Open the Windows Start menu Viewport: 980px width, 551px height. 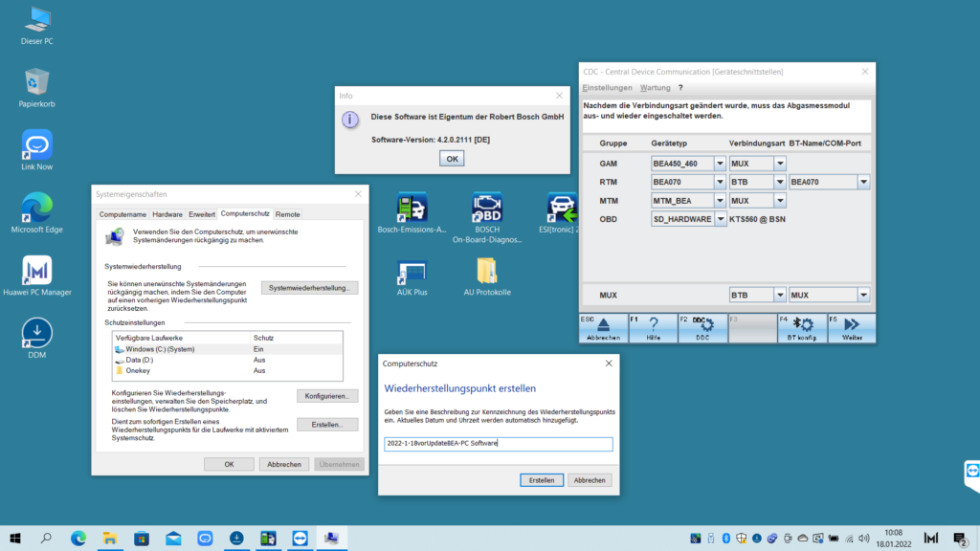15,538
